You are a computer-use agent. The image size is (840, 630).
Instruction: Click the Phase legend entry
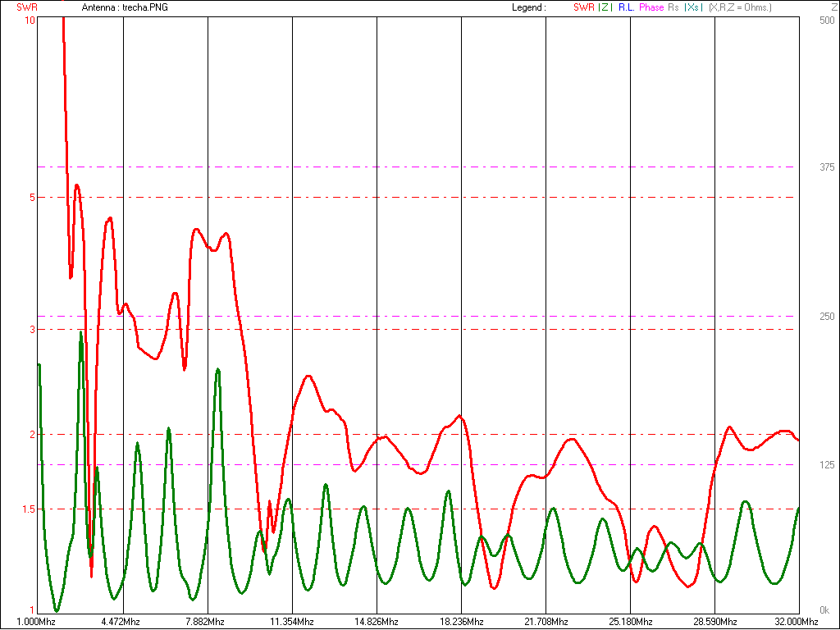point(651,7)
